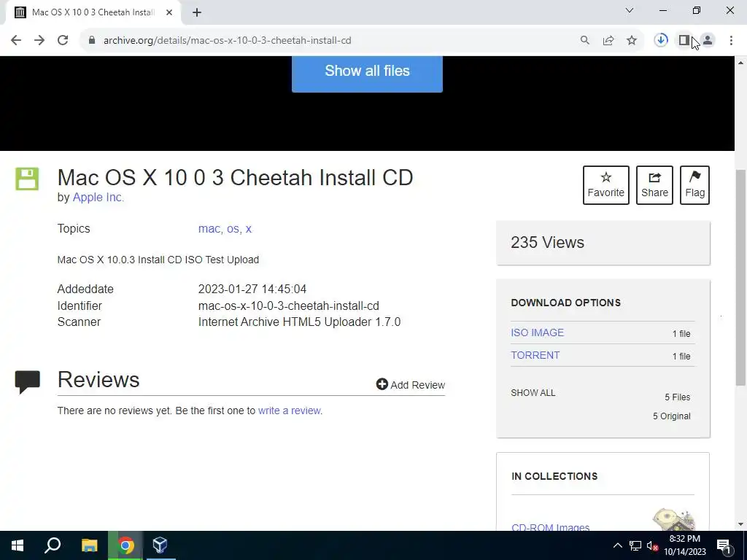Open the 'mac' topic link
747x560 pixels.
[209, 229]
